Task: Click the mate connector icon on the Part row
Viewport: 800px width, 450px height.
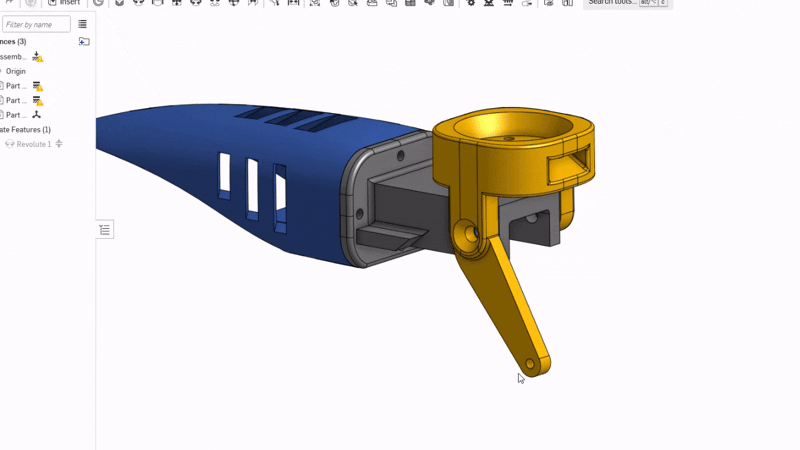Action: 37,115
